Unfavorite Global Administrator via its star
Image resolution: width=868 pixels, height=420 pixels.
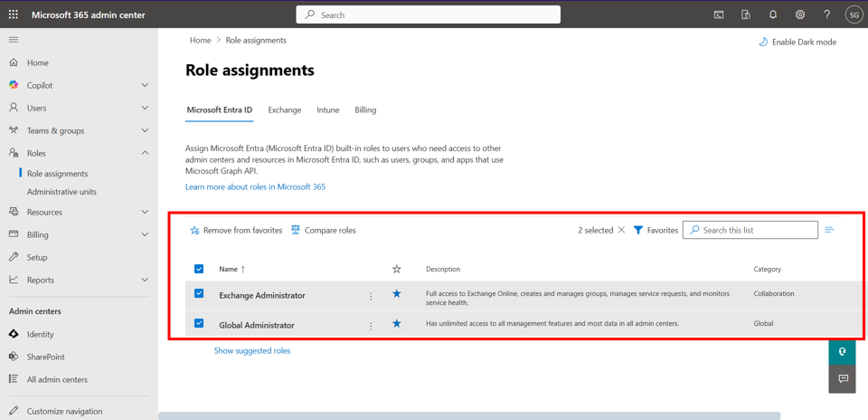[396, 323]
